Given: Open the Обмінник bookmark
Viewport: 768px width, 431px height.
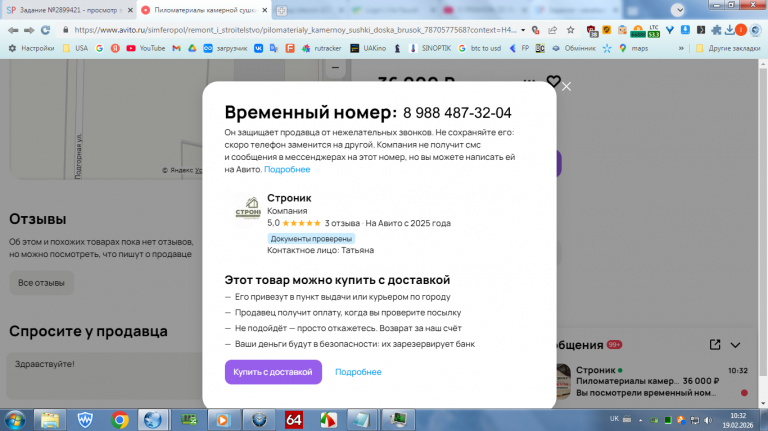Looking at the screenshot, I should click(x=574, y=48).
